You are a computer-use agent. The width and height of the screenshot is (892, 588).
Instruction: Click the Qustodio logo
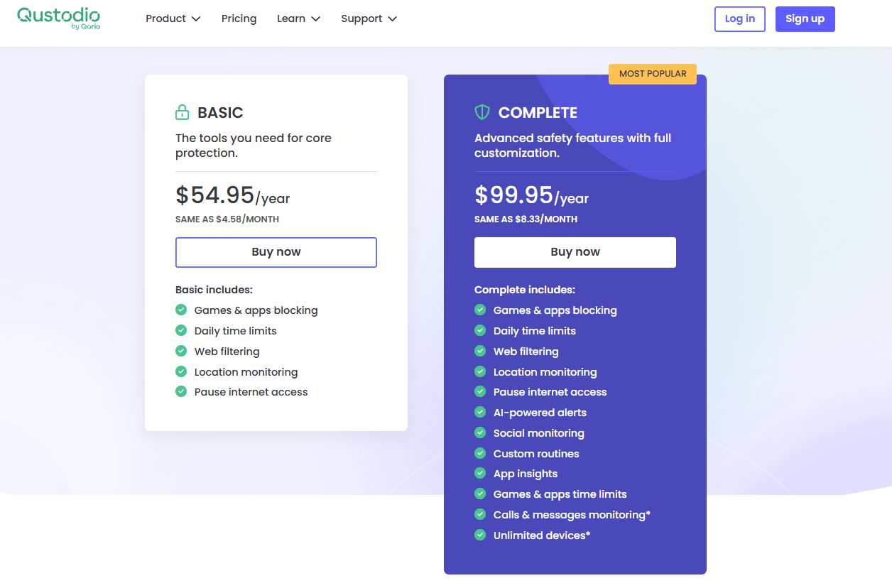(x=59, y=18)
